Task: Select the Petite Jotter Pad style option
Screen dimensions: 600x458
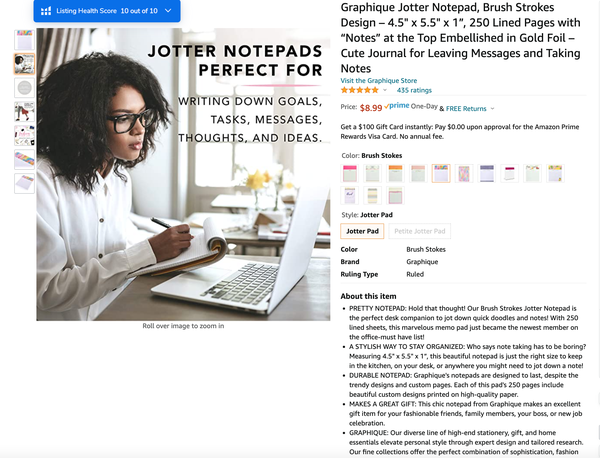Action: tap(419, 231)
